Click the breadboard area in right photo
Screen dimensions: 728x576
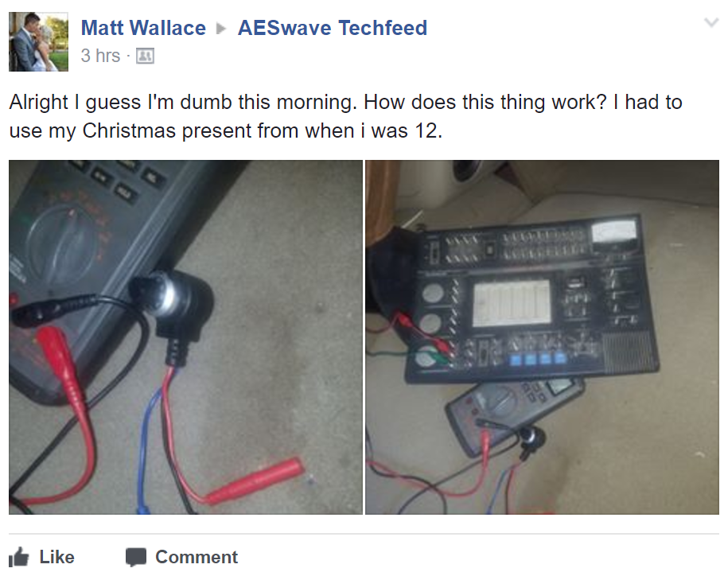512,302
